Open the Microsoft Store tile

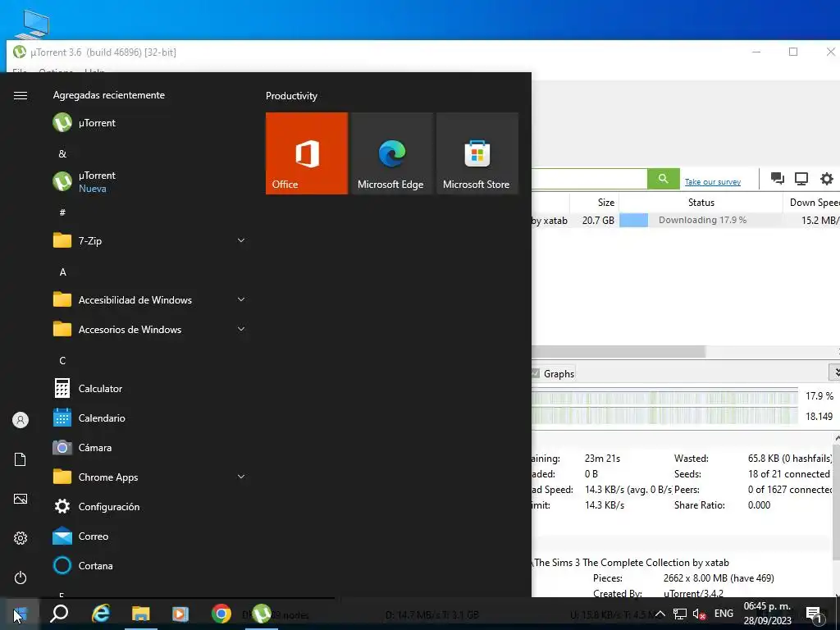click(x=477, y=153)
